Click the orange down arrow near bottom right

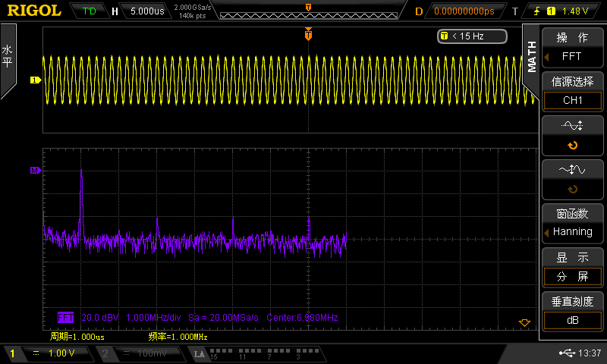click(523, 324)
